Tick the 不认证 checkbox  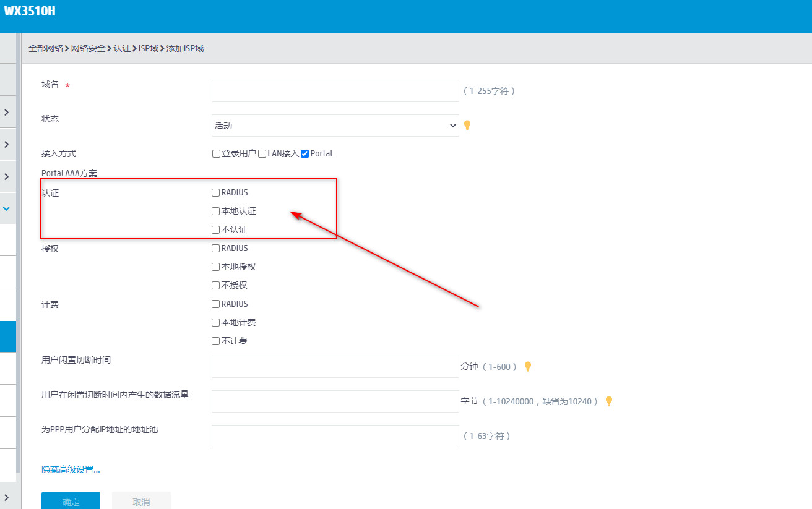click(215, 229)
